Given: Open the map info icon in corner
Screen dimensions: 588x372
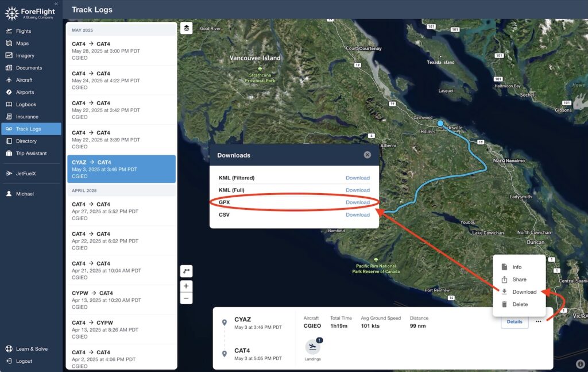Looking at the screenshot, I should [580, 363].
